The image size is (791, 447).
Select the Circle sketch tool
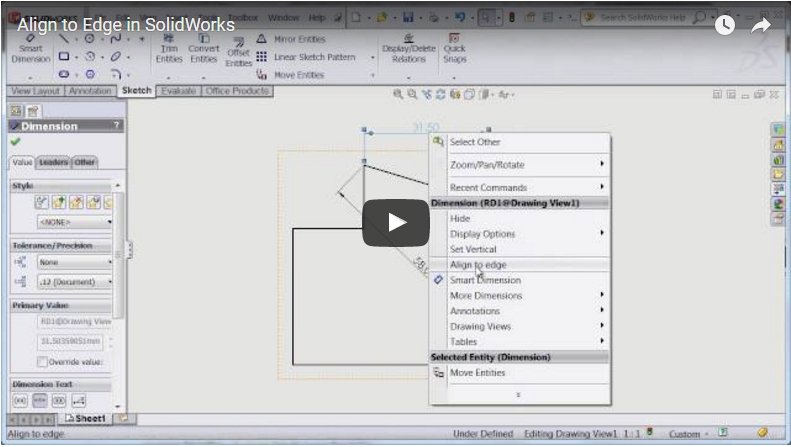89,39
